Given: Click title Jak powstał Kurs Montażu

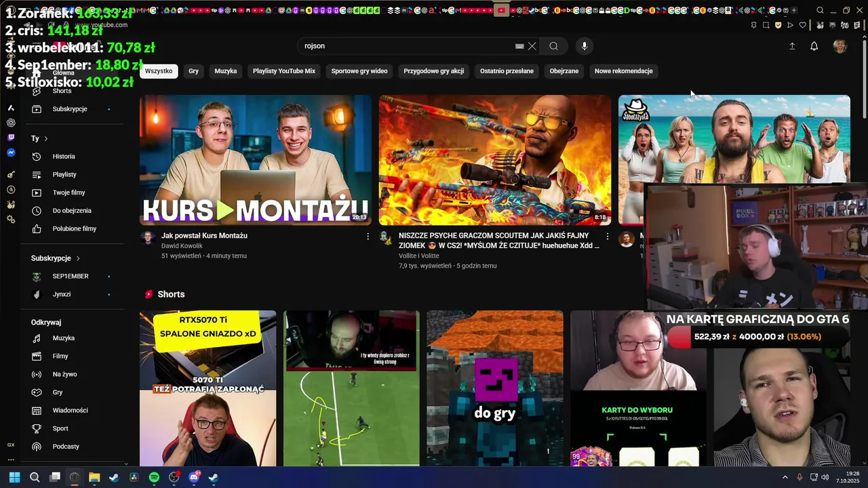Looking at the screenshot, I should coord(204,236).
